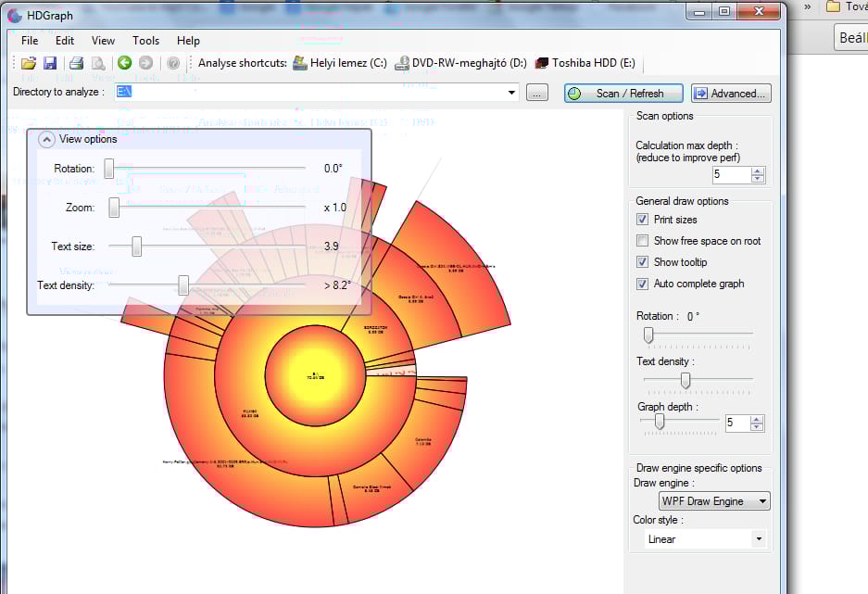The height and width of the screenshot is (594, 868).
Task: Click the >> overflow chevron in the background window
Action: pyautogui.click(x=808, y=6)
